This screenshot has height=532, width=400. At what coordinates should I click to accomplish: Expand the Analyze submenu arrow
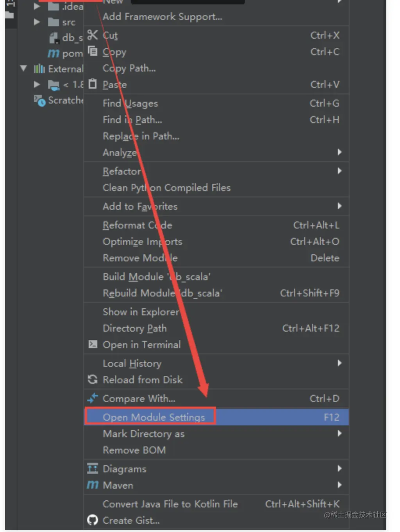click(x=339, y=152)
